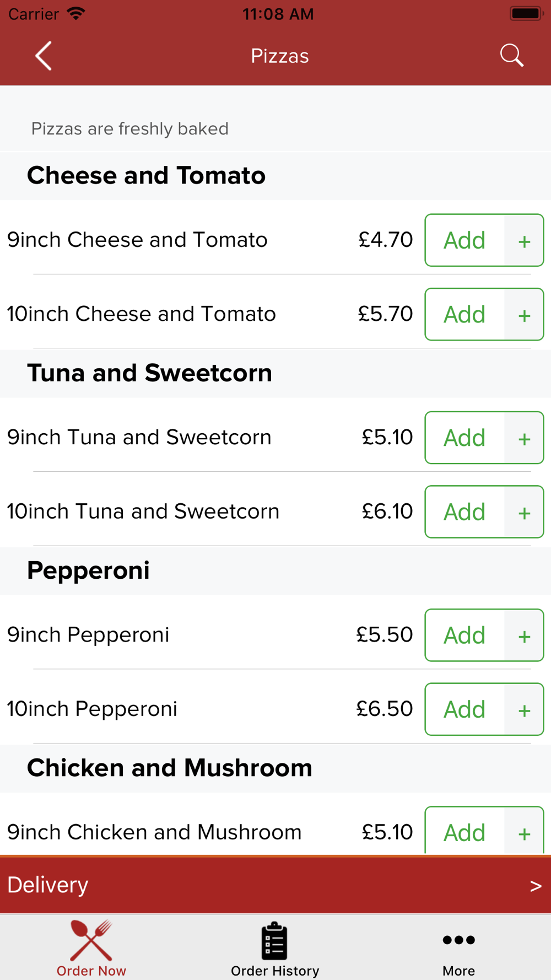Add 9inch Cheese and Tomato pizza
Screen dimensions: 551x980
(464, 241)
